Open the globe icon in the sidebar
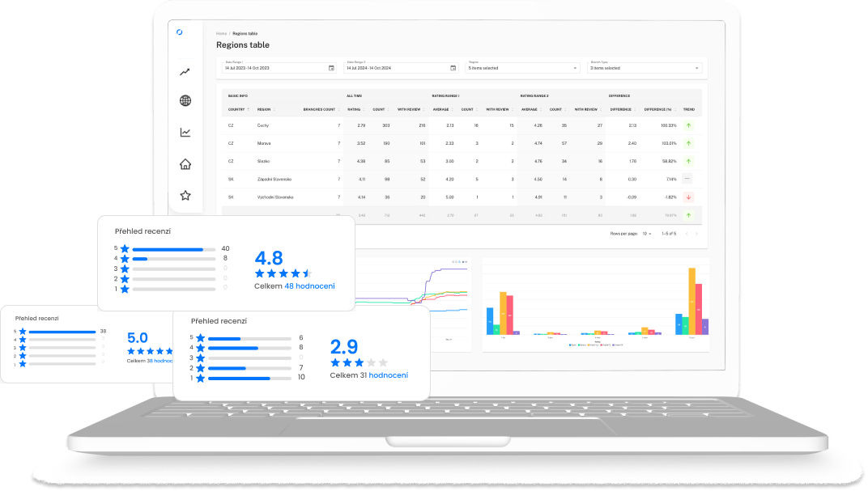The height and width of the screenshot is (491, 868). [185, 101]
